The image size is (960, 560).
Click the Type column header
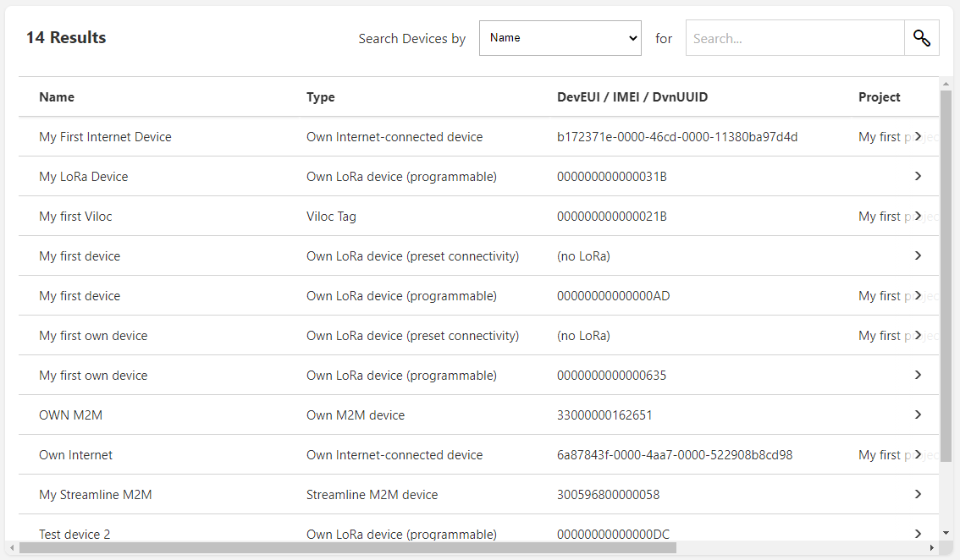(x=321, y=96)
